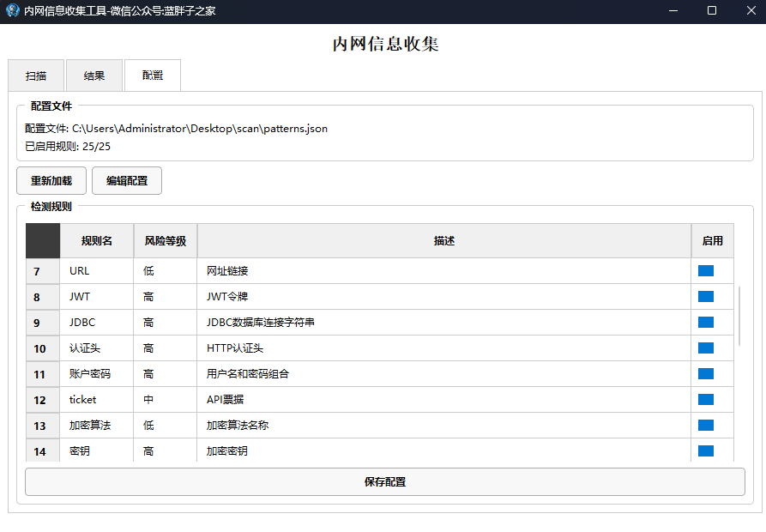Screen dimensions: 766x532
Task: Click the API票据 description cell
Action: (x=444, y=400)
